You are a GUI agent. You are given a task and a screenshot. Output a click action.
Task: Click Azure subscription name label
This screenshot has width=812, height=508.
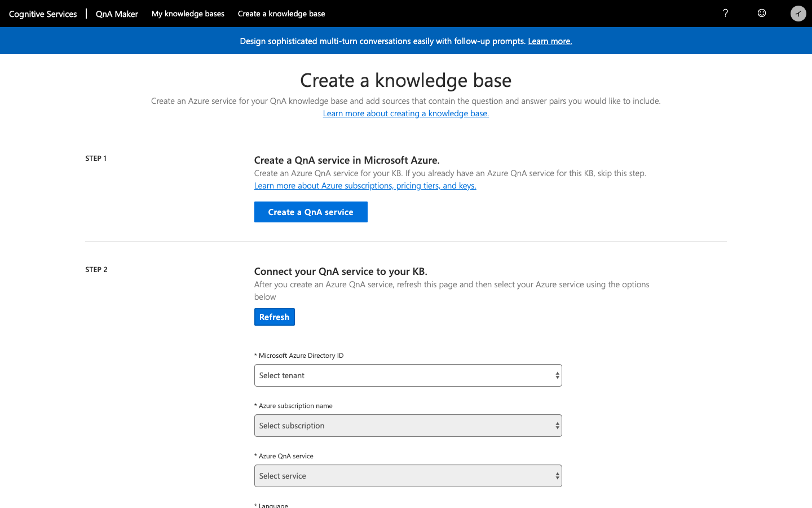point(293,406)
